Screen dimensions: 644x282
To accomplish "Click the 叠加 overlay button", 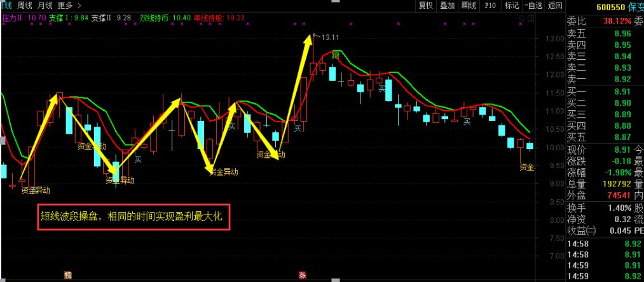I will [448, 5].
